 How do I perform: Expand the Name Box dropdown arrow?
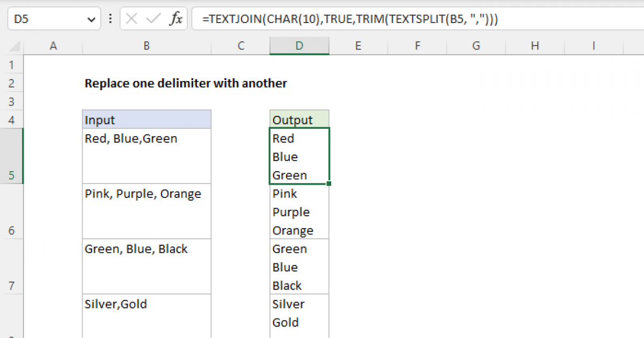click(x=90, y=19)
